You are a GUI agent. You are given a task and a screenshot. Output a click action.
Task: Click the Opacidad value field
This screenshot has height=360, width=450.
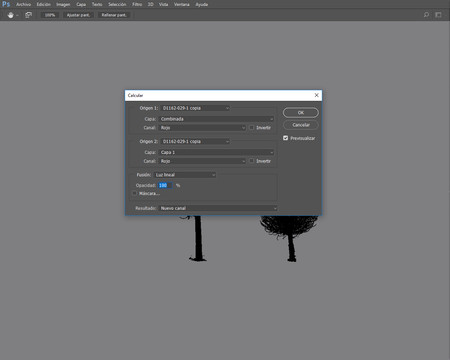pyautogui.click(x=165, y=185)
